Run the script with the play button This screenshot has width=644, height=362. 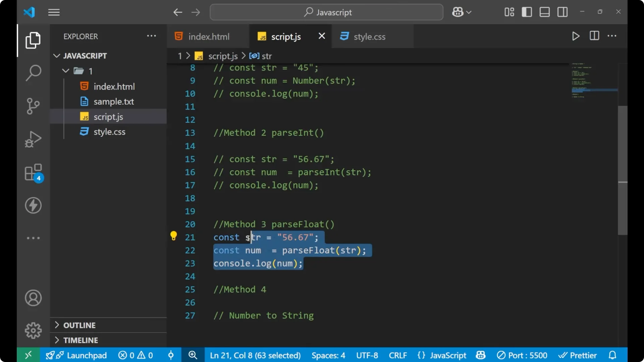(x=576, y=36)
